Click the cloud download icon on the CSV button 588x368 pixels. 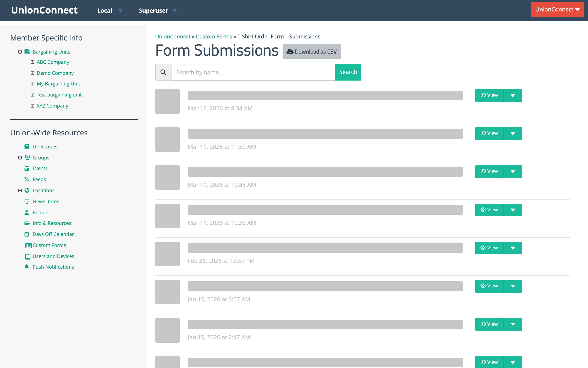pyautogui.click(x=290, y=52)
